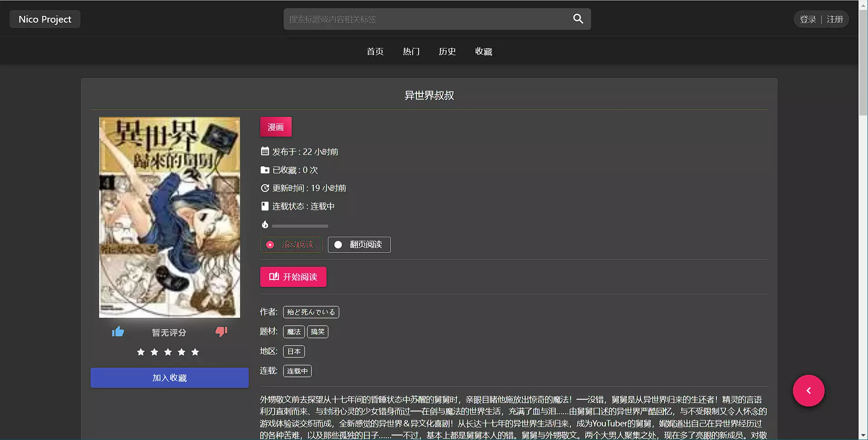The image size is (868, 440).
Task: Open the manga cover thumbnail
Action: [x=170, y=217]
